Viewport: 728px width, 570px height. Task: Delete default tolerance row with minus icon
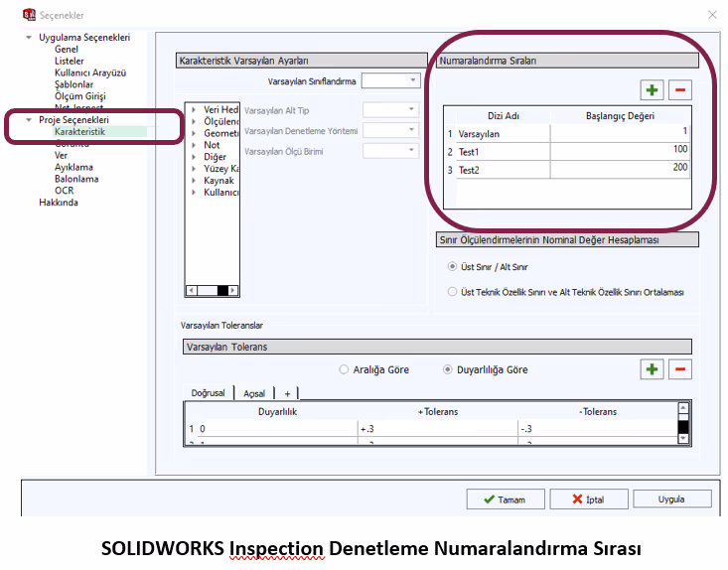click(679, 369)
